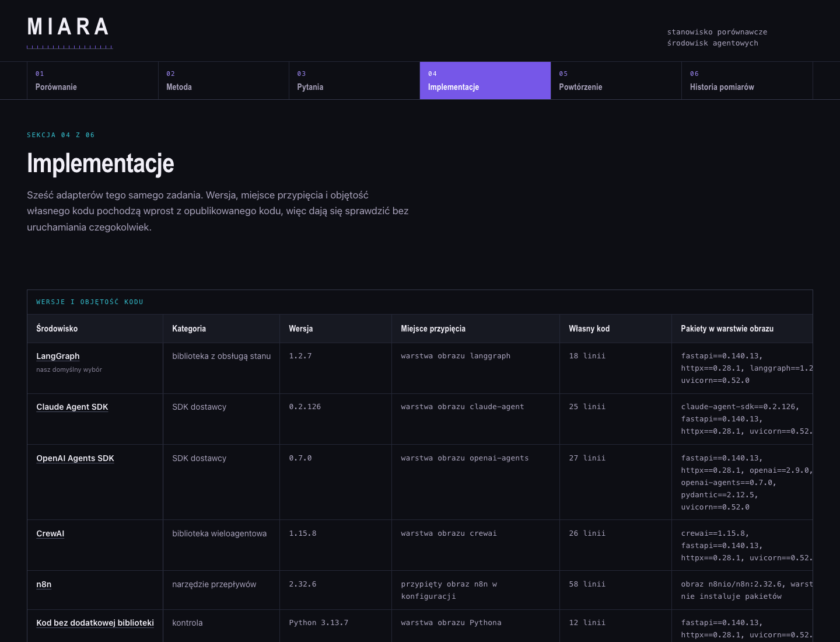The image size is (840, 642).
Task: Click the CrewAI link
Action: point(50,533)
